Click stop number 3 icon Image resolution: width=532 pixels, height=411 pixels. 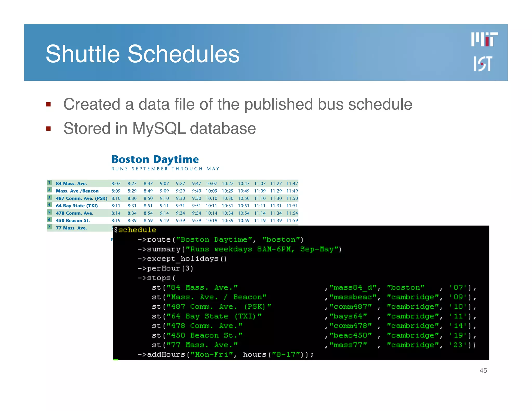[49, 197]
